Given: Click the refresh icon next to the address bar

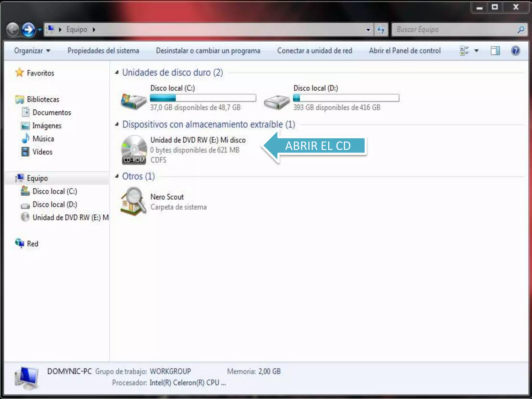Looking at the screenshot, I should click(x=381, y=30).
